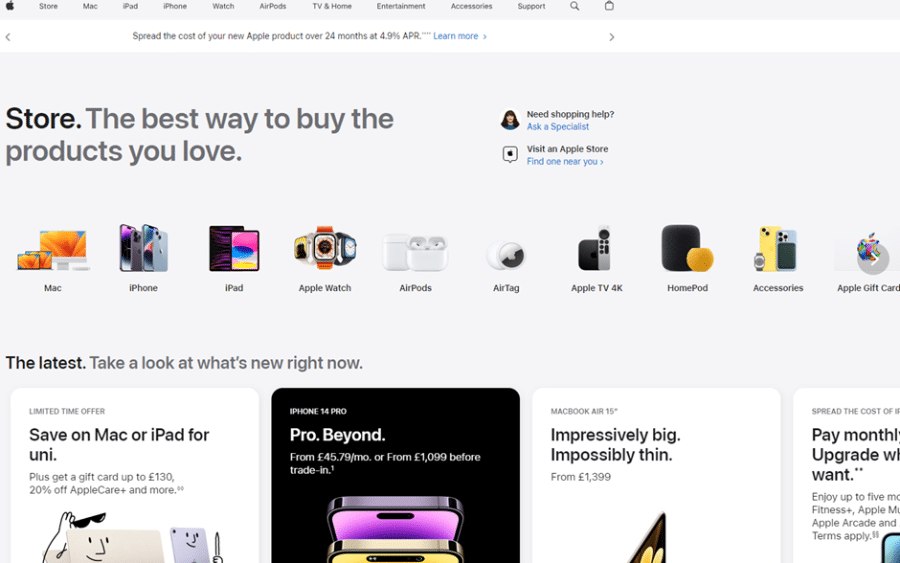Open the Entertainment menu item
Image resolution: width=900 pixels, height=563 pixels.
(401, 6)
